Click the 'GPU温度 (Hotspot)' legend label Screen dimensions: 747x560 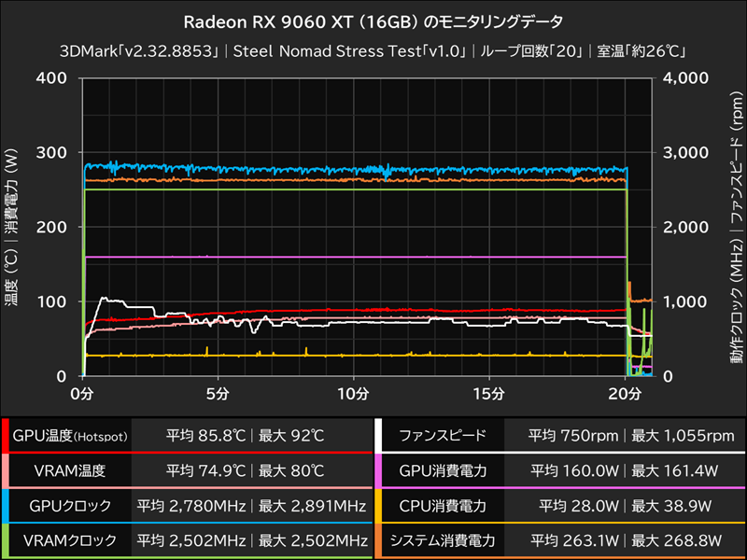[x=70, y=436]
